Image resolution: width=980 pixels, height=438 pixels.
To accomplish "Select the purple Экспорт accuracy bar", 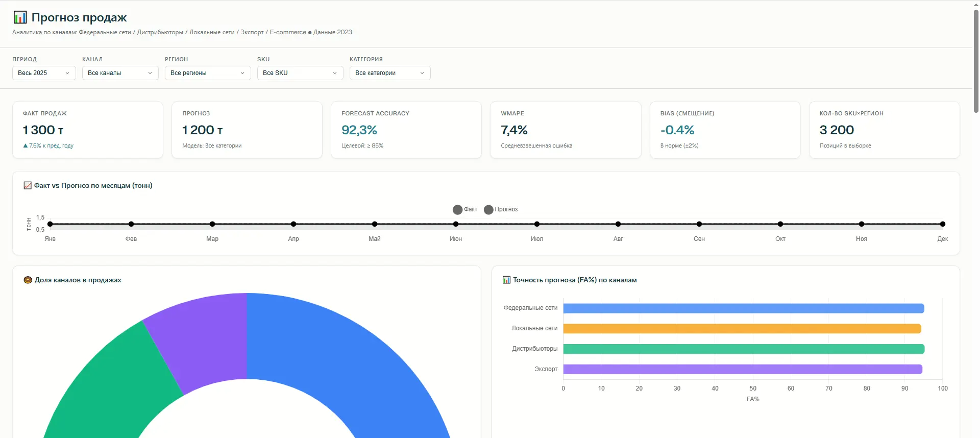I will click(743, 369).
